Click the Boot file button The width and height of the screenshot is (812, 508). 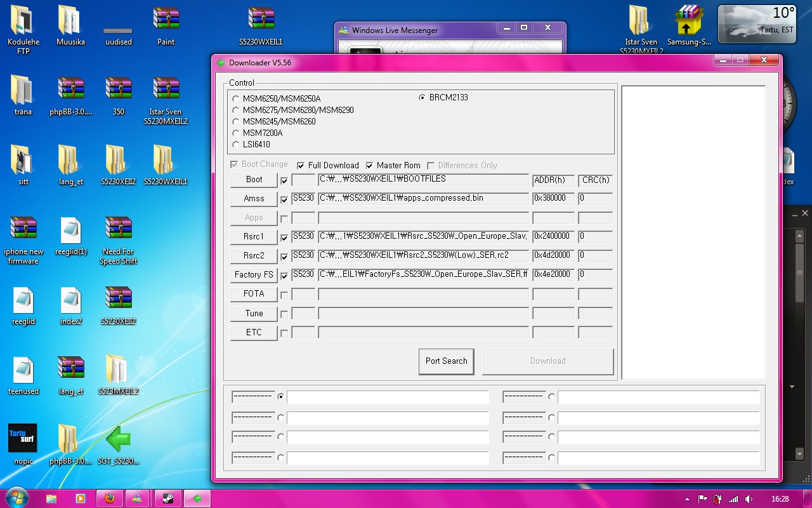[254, 180]
